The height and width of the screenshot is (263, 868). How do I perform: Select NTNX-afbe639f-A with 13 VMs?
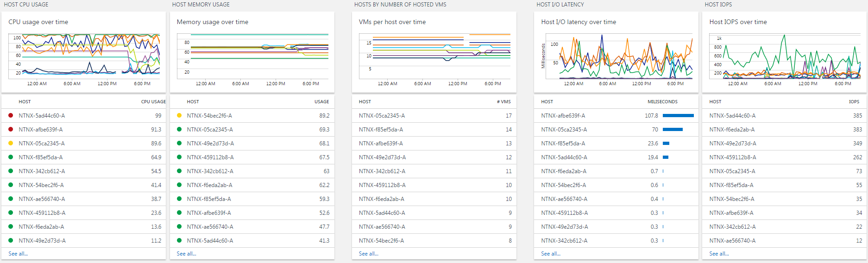(x=381, y=144)
